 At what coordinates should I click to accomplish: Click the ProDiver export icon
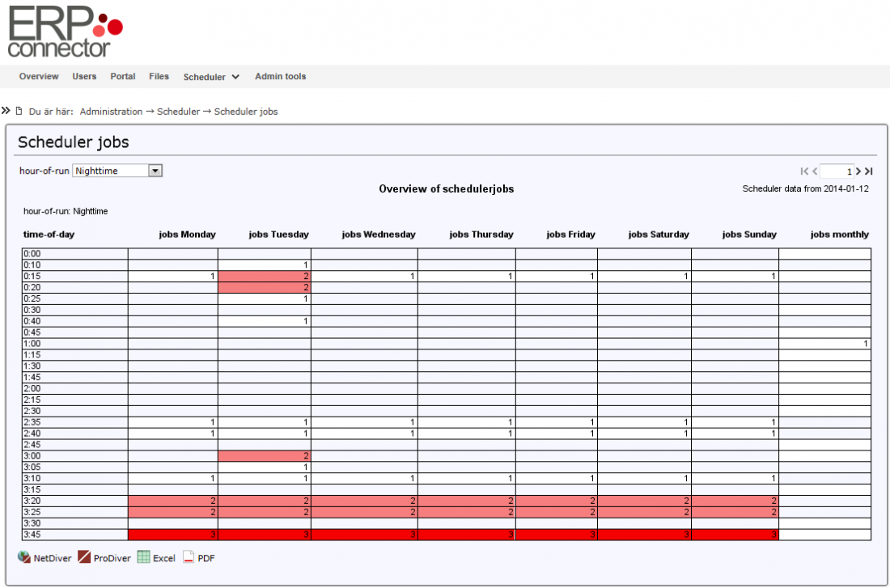[x=84, y=557]
